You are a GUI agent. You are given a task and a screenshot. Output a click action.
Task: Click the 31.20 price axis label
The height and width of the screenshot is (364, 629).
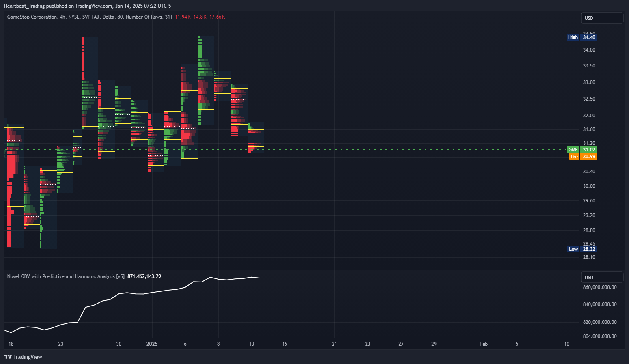coord(589,143)
